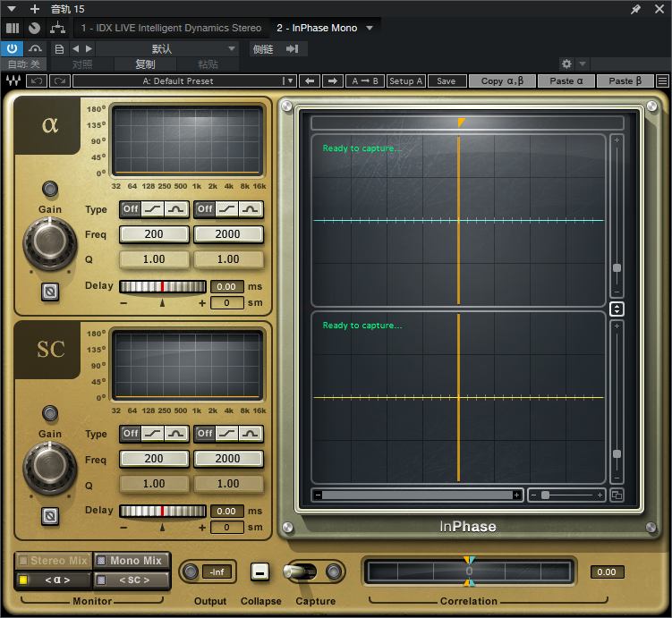Click the waveform view link icon bottom-right

pyautogui.click(x=617, y=495)
